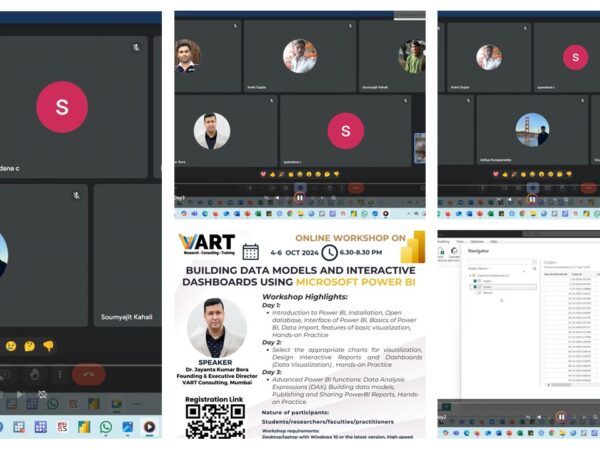Click the large pink S avatar in left panel

pos(62,107)
